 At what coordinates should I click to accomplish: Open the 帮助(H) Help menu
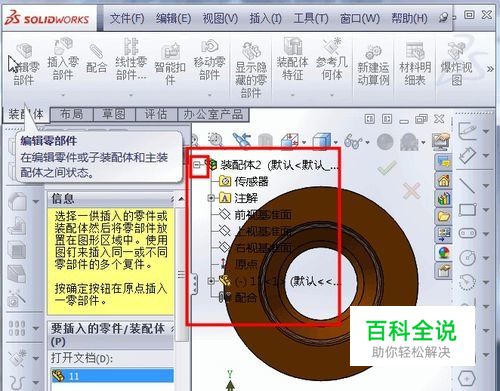pos(409,18)
